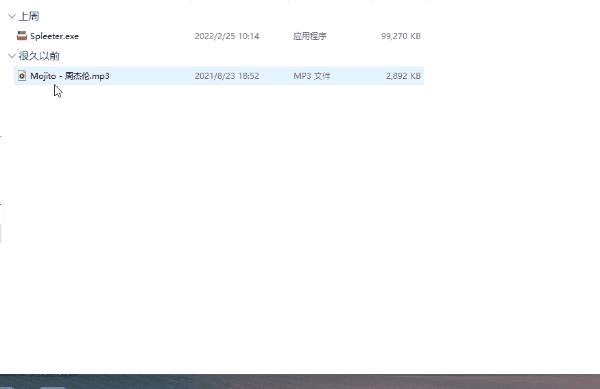The width and height of the screenshot is (600, 389).
Task: Select the Mojito - 周杰伦.mp3 file name
Action: pos(70,76)
